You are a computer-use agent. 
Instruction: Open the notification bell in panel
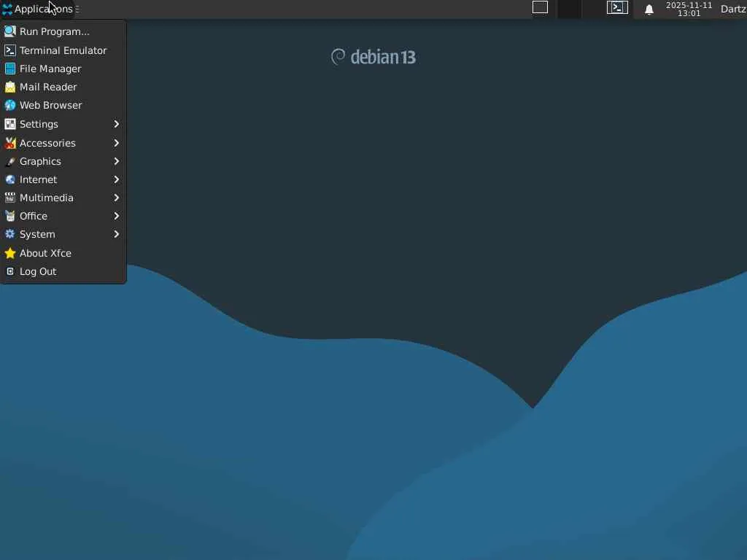click(649, 9)
